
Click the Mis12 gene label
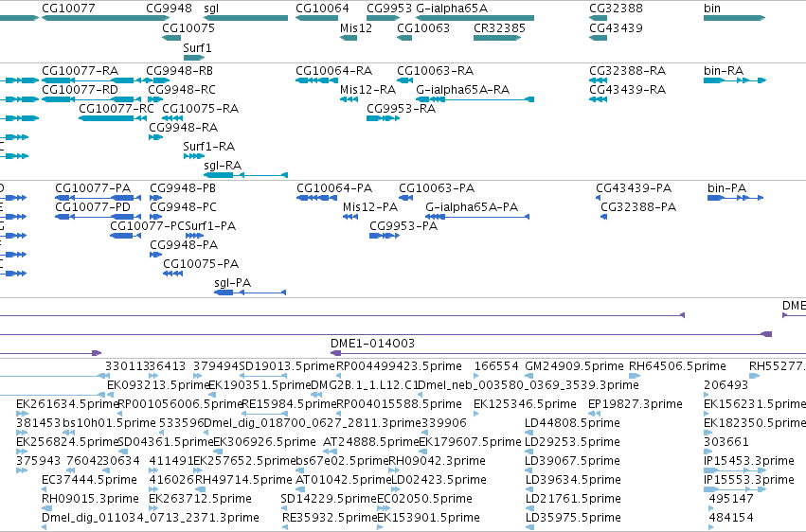point(356,28)
